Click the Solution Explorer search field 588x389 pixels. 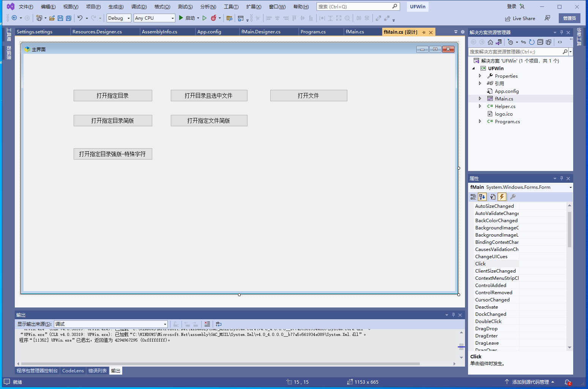pos(519,52)
